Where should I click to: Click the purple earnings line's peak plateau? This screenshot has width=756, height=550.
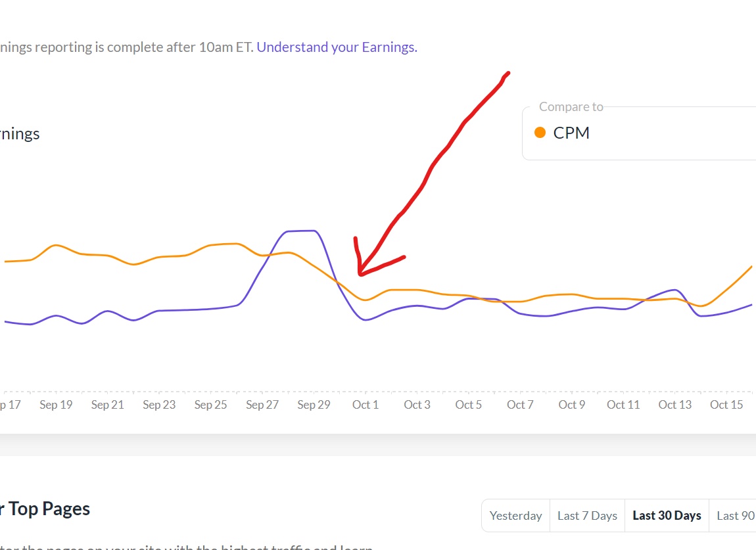click(x=302, y=231)
